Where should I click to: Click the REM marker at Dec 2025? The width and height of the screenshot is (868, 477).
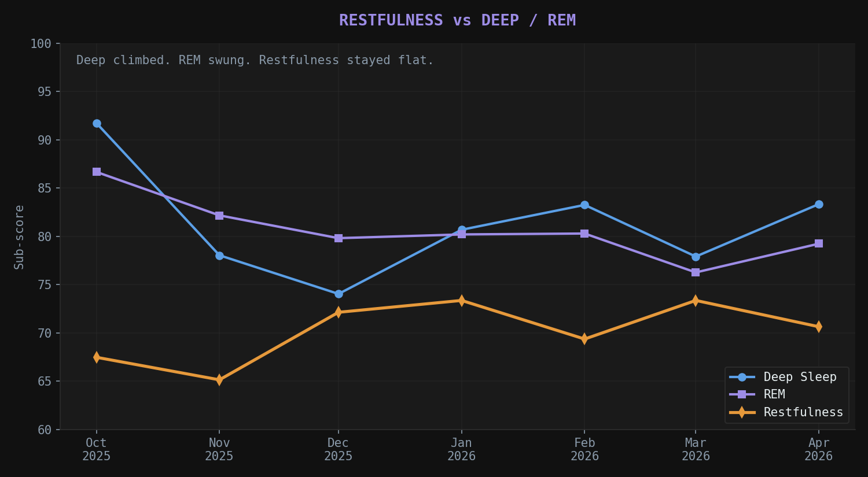pyautogui.click(x=339, y=238)
